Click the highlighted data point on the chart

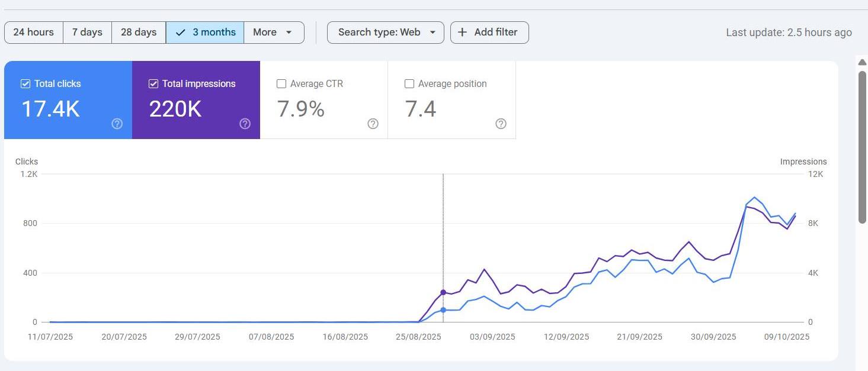point(443,292)
